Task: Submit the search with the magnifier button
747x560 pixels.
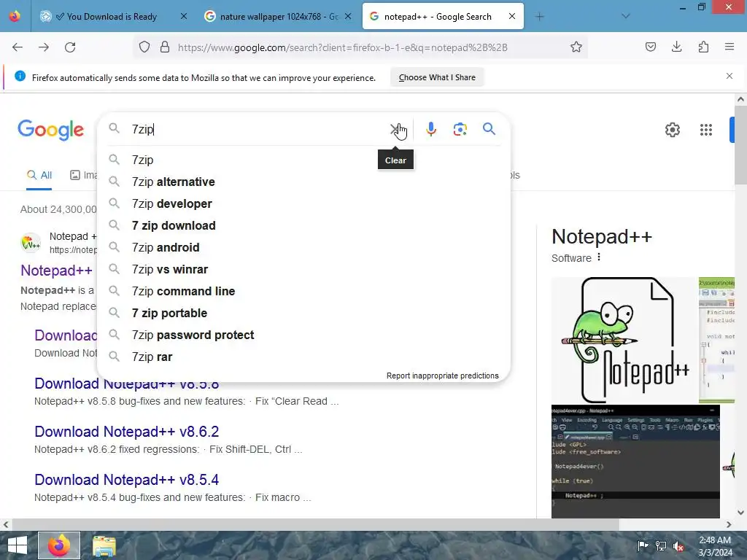Action: click(489, 129)
